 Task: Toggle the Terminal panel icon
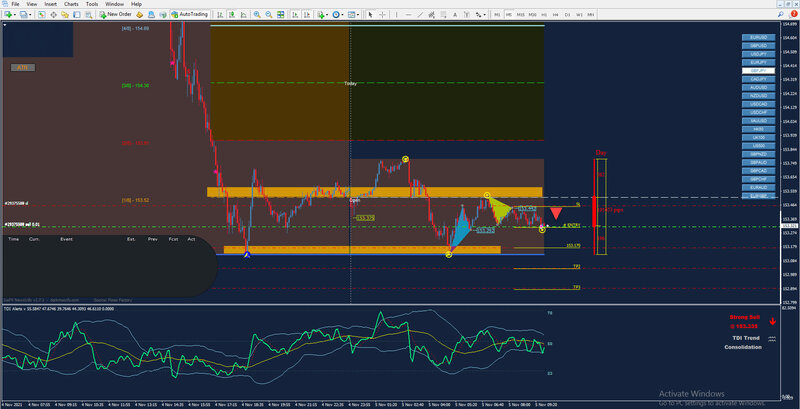pyautogui.click(x=77, y=14)
